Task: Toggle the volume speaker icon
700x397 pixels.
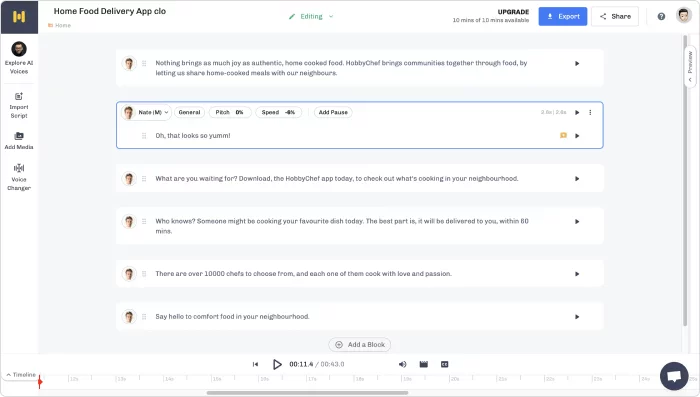Action: (x=402, y=364)
